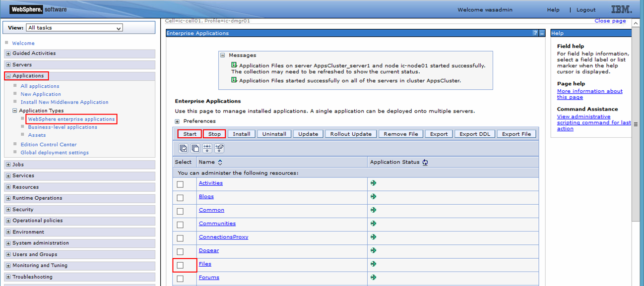Check the box next to Communities

pyautogui.click(x=180, y=225)
